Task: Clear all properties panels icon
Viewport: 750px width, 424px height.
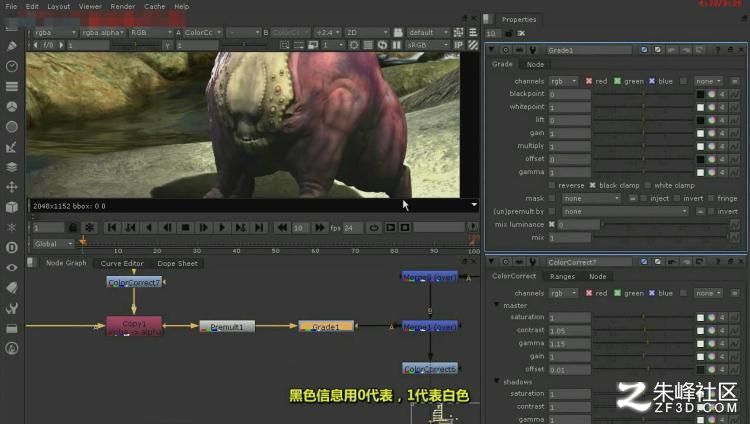Action: (521, 33)
